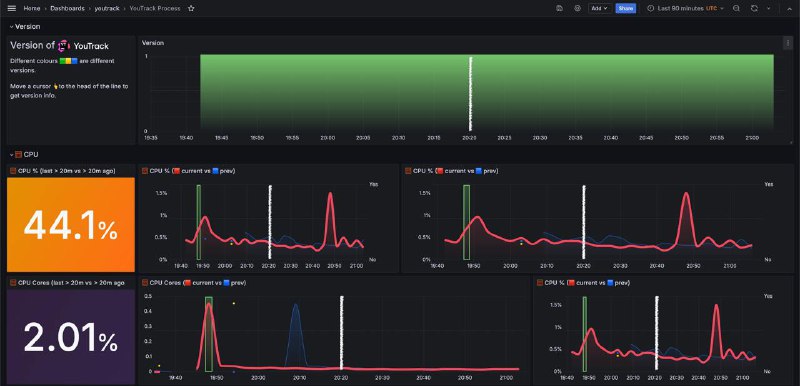The height and width of the screenshot is (386, 800).
Task: Click white marker line in Version chart
Action: point(470,93)
